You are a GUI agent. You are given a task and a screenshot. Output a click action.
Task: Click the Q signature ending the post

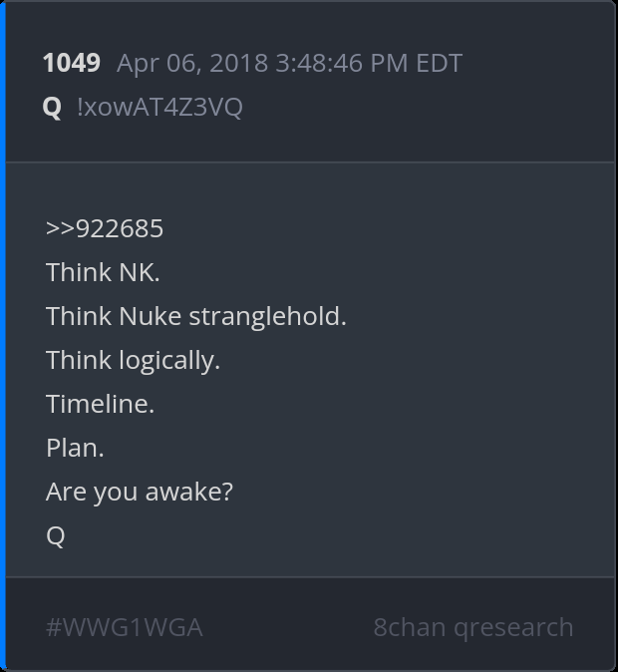[56, 535]
